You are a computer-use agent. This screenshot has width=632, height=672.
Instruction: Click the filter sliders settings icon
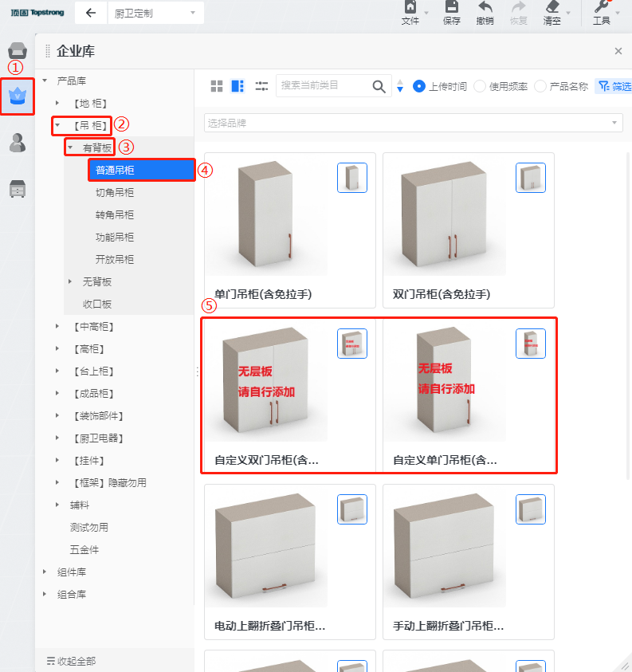click(x=261, y=86)
